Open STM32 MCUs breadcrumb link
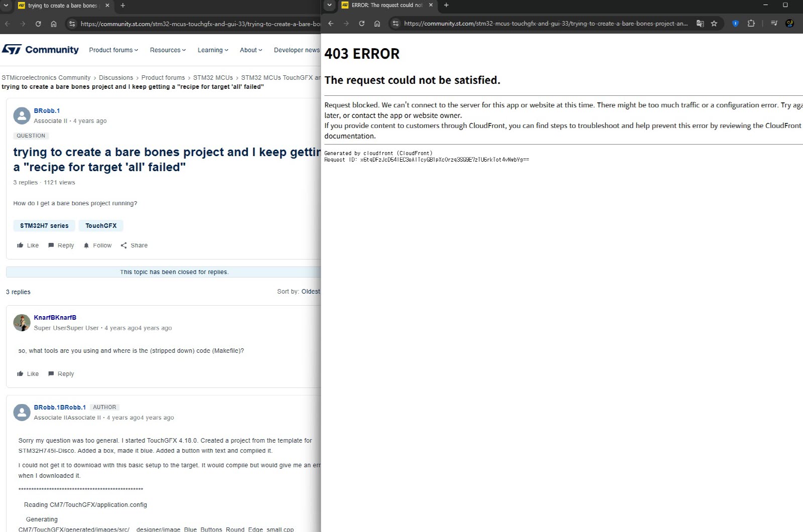 (x=213, y=78)
